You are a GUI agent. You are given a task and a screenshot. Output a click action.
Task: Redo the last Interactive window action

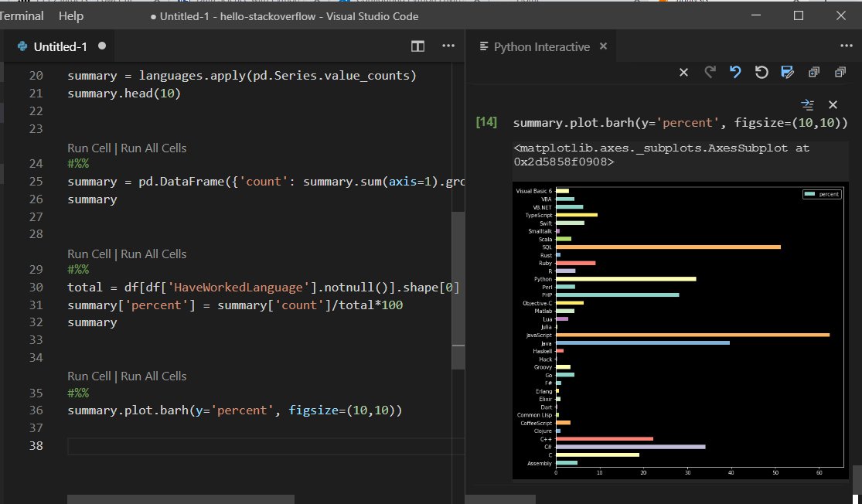coord(710,72)
